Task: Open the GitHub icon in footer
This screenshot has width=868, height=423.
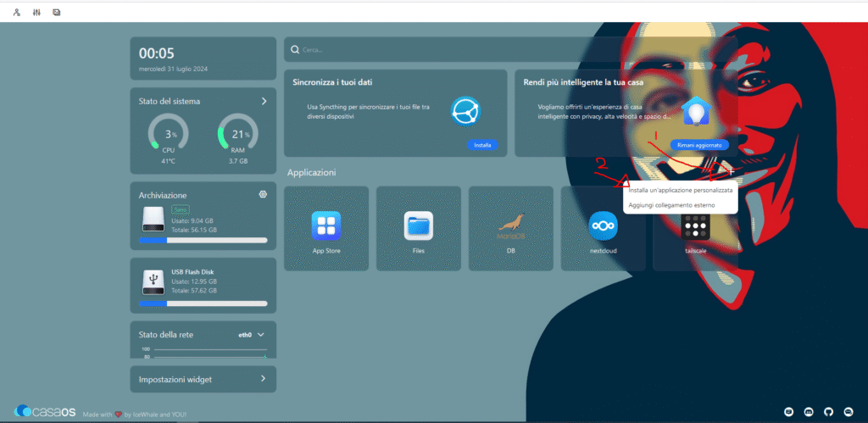Action: (829, 412)
